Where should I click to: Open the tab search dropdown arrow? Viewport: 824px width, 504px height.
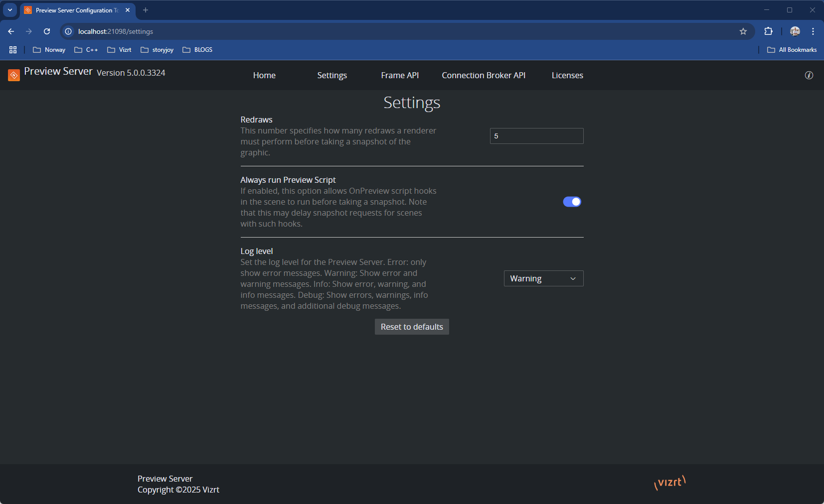pyautogui.click(x=10, y=10)
